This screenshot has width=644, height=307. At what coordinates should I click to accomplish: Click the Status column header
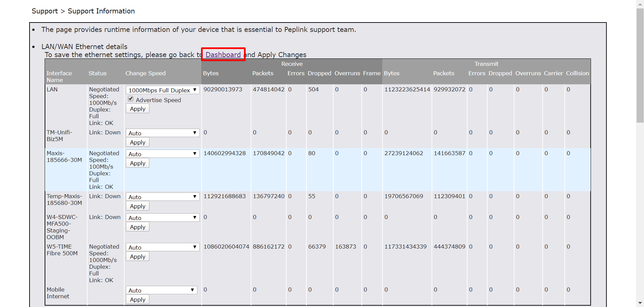click(x=97, y=73)
